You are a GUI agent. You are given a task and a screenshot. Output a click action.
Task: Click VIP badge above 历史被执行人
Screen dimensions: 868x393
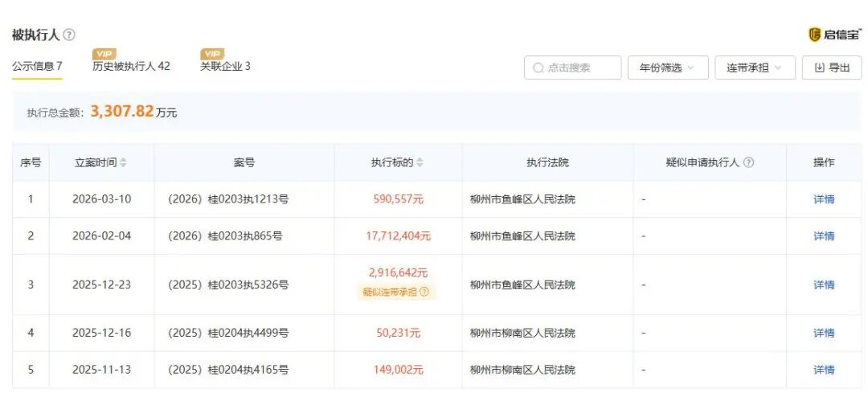(x=104, y=54)
